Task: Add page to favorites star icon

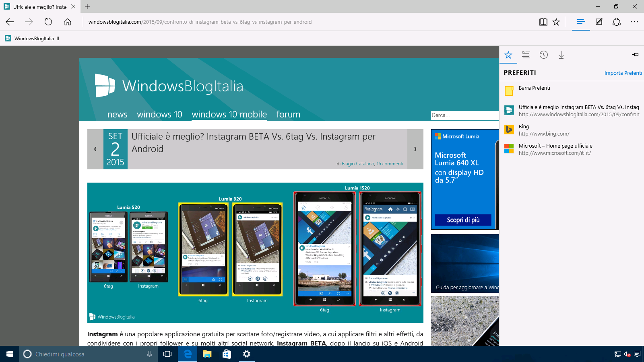Action: click(x=556, y=22)
